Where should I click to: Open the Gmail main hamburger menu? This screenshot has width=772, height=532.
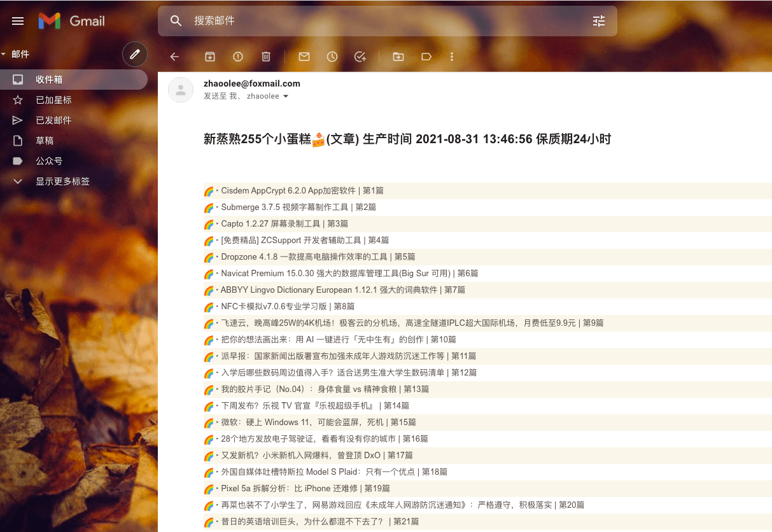17,20
